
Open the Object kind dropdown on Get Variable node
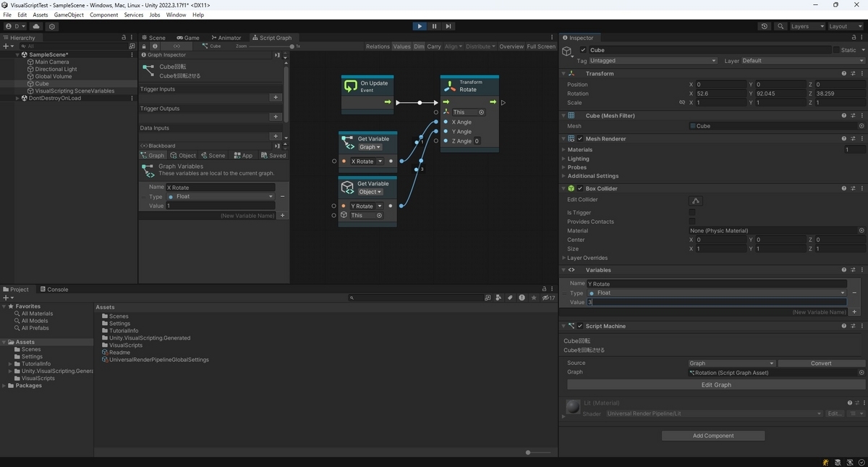point(370,192)
